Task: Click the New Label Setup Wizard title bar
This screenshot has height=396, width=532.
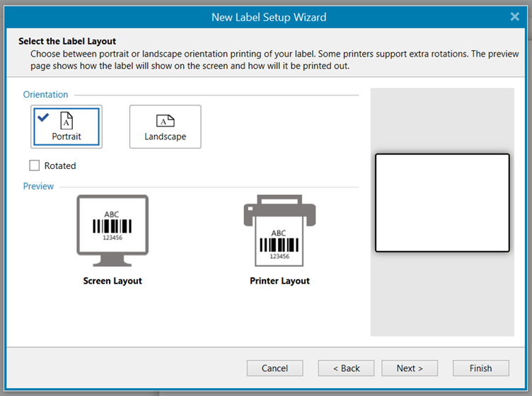Action: (269, 16)
